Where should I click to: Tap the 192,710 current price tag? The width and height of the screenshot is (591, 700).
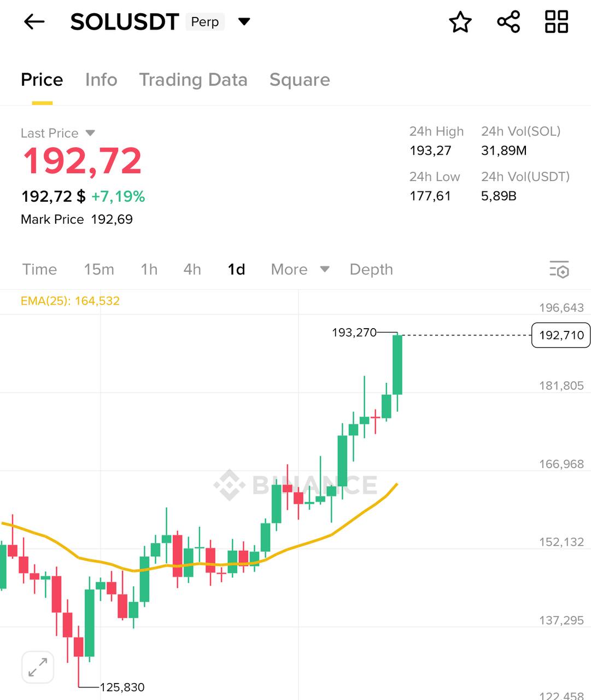pyautogui.click(x=561, y=335)
